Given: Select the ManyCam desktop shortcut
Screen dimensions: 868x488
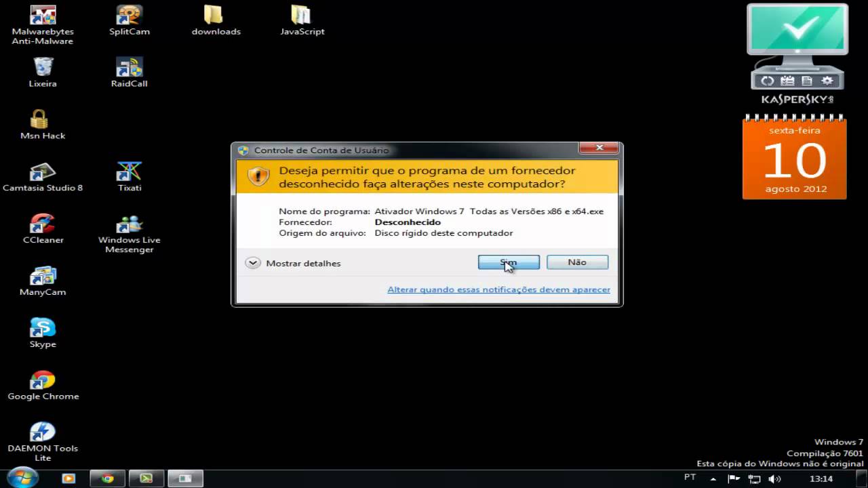Looking at the screenshot, I should (x=43, y=281).
